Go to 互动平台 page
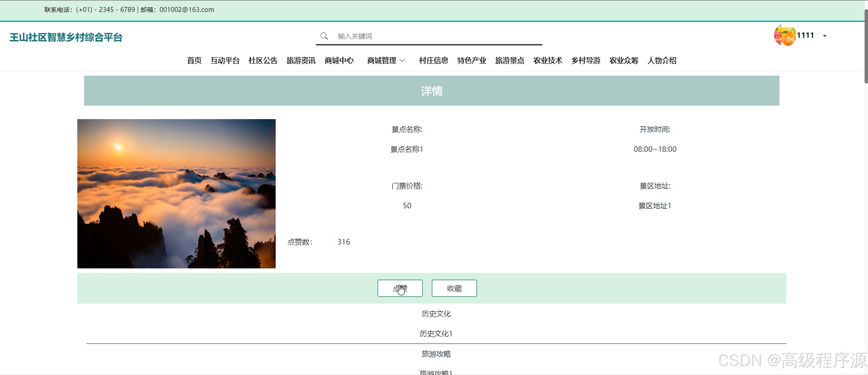 225,61
